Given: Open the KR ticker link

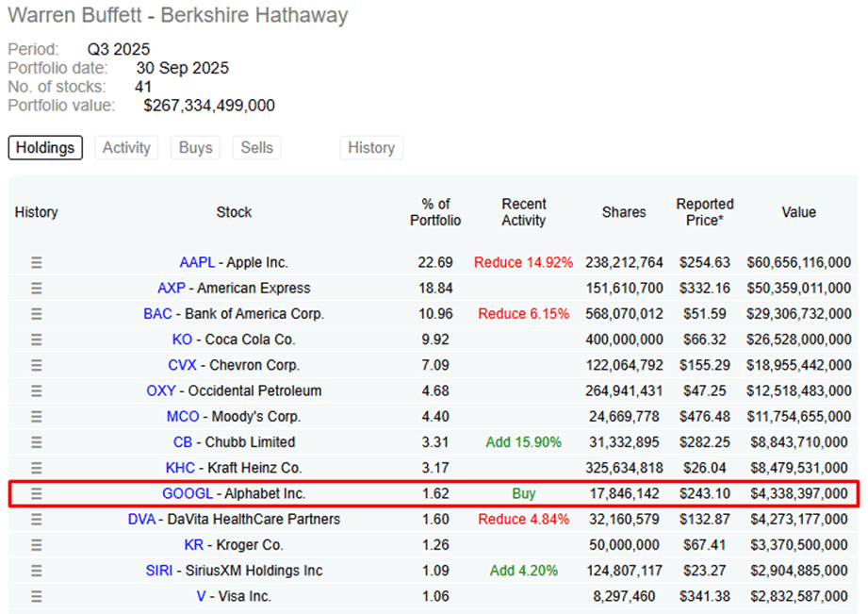Looking at the screenshot, I should (194, 545).
